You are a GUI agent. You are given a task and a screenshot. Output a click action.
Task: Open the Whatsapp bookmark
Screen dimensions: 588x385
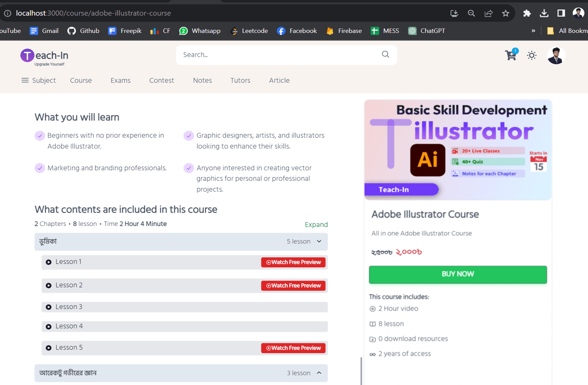pyautogui.click(x=200, y=31)
